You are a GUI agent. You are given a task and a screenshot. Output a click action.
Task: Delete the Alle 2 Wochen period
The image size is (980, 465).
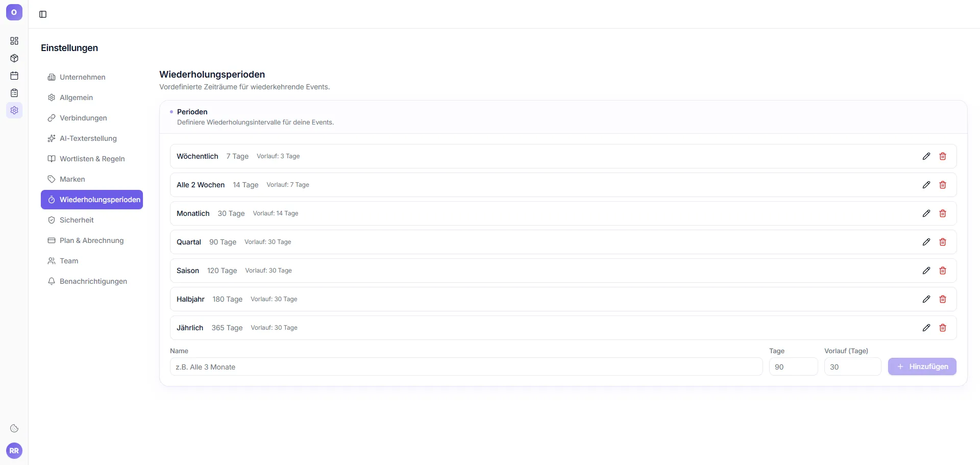click(943, 185)
